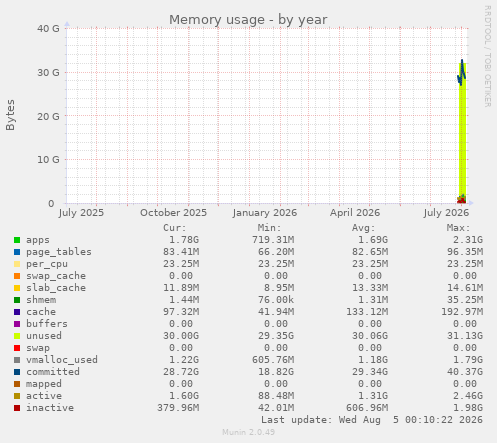Click inactive current value 379.96M
This screenshot has width=497, height=443.
click(178, 408)
